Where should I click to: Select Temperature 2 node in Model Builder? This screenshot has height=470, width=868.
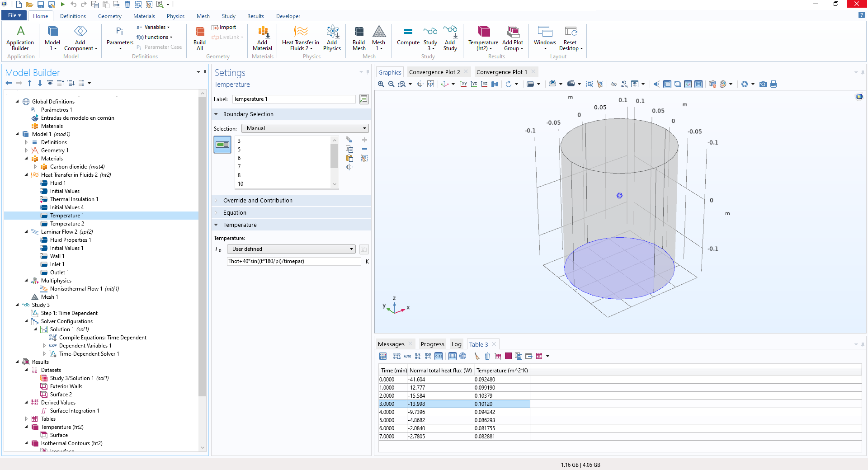pyautogui.click(x=67, y=224)
